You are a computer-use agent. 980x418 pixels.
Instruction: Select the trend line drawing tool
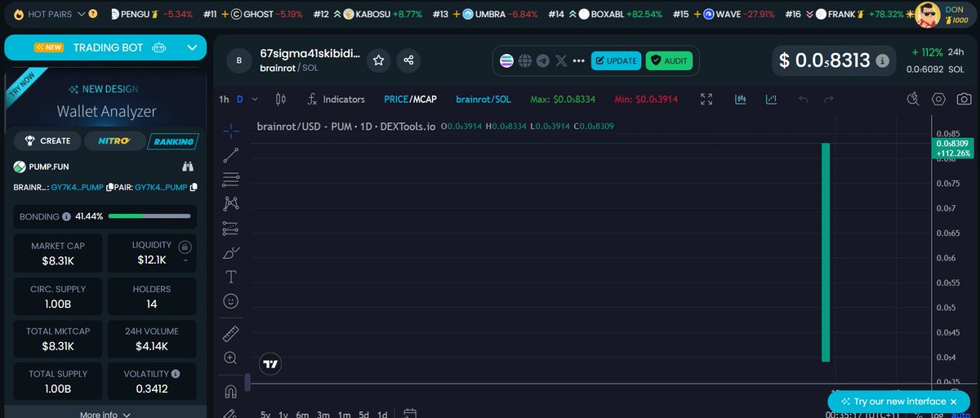pyautogui.click(x=231, y=154)
